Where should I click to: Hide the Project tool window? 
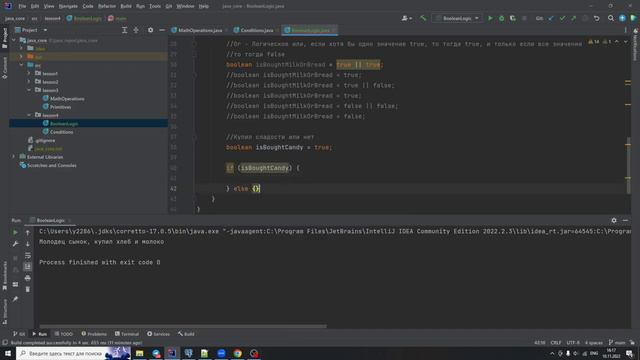click(x=162, y=30)
